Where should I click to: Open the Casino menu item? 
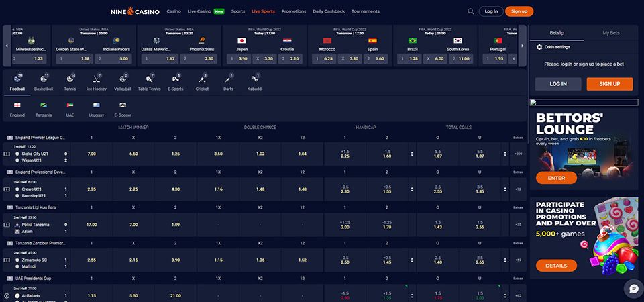pyautogui.click(x=174, y=11)
